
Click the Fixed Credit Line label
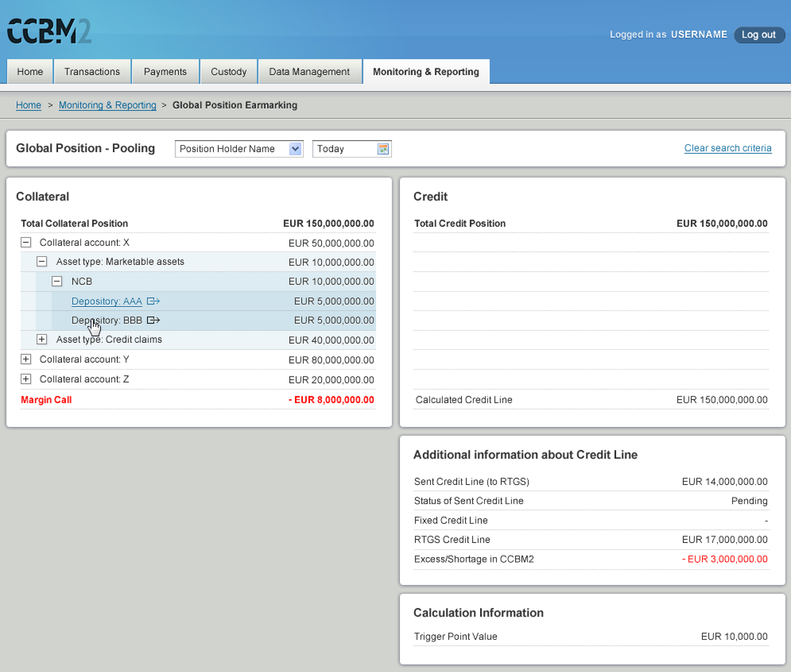tap(451, 520)
